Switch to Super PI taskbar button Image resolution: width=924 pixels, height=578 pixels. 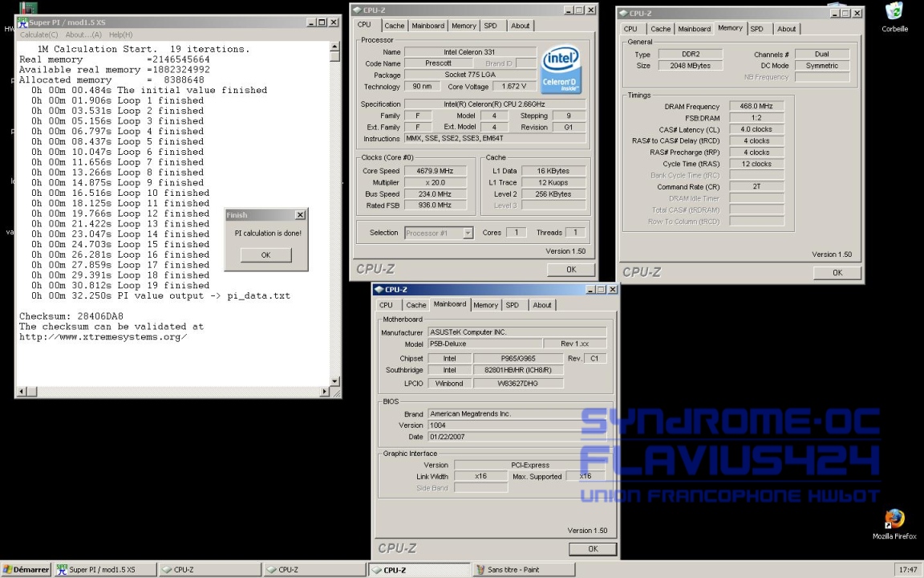105,570
